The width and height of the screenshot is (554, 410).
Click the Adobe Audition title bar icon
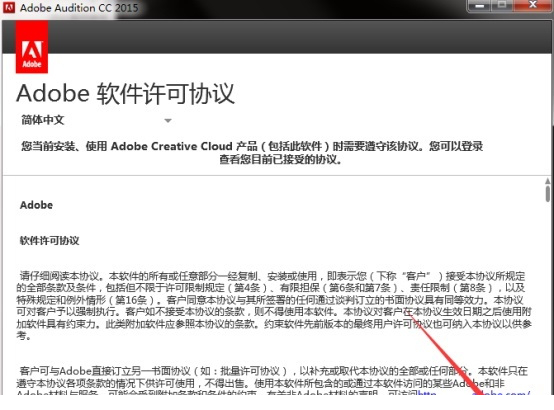coord(9,7)
